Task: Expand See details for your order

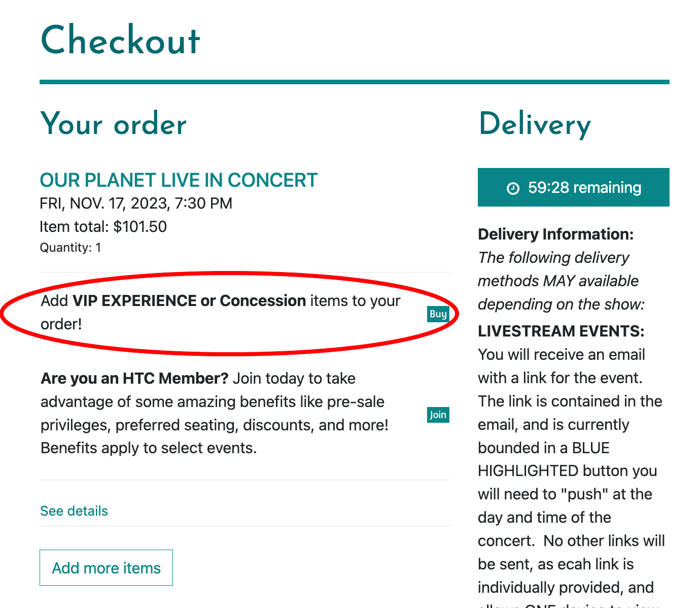Action: click(74, 511)
